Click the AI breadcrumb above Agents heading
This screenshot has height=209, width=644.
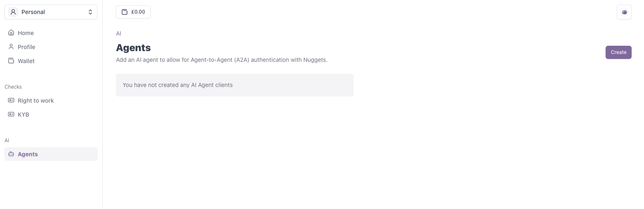[119, 33]
